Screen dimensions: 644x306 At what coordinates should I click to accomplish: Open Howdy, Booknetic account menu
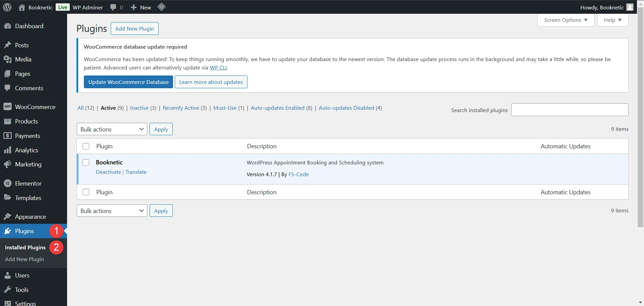607,7
